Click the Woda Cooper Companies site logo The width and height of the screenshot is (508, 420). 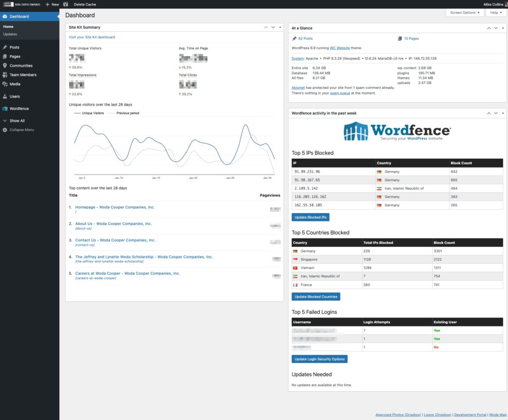click(21, 4)
